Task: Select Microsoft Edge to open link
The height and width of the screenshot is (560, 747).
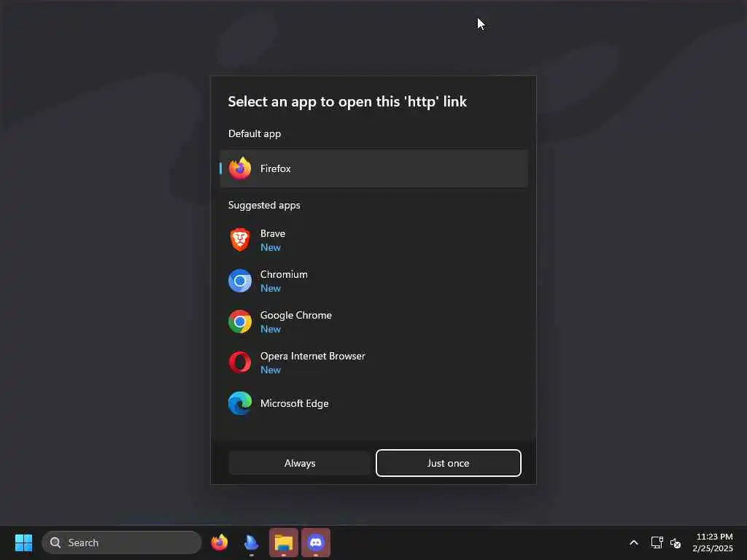Action: pos(374,403)
